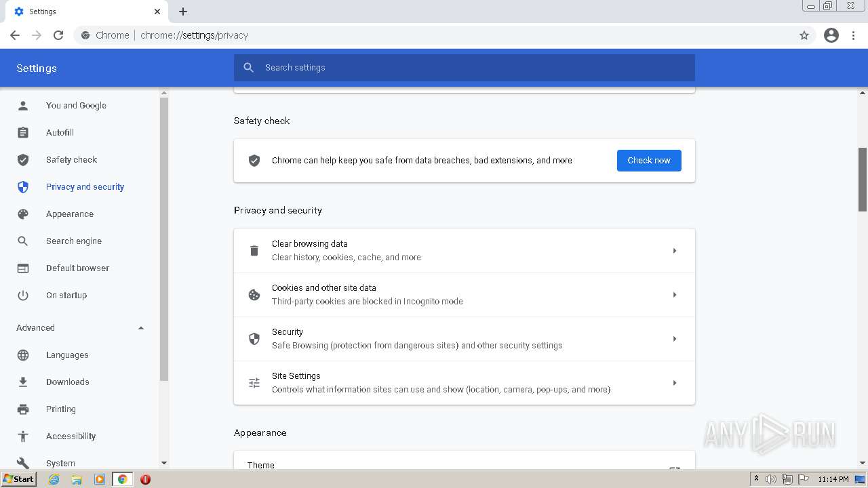
Task: Open Accessibility settings
Action: pos(71,436)
